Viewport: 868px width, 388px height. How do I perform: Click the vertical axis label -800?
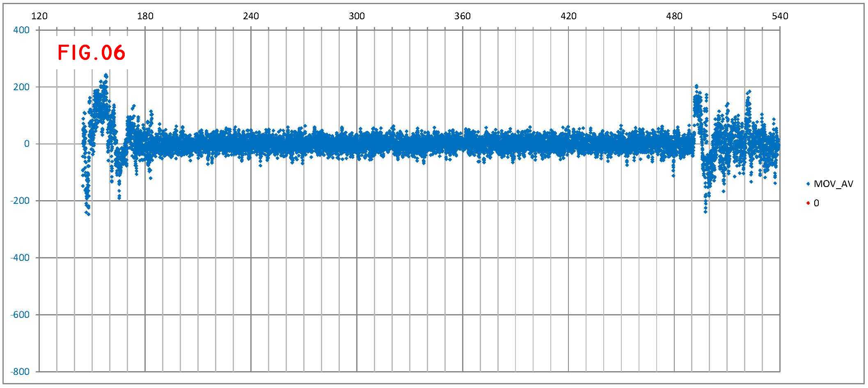[x=20, y=372]
